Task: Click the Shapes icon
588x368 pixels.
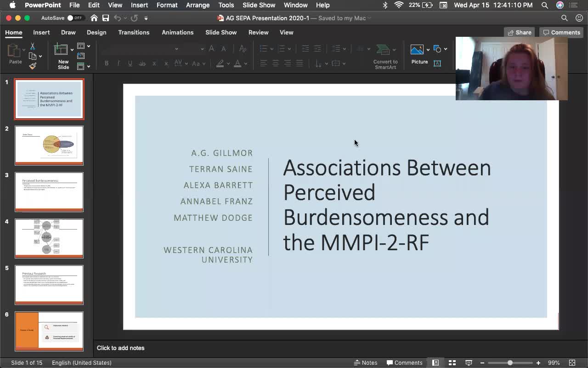Action: [437, 49]
